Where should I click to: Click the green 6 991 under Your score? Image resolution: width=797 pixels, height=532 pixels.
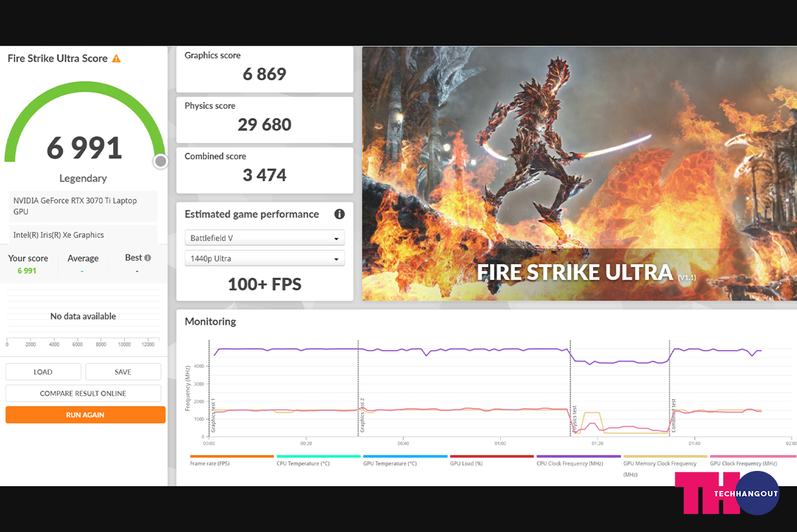pos(27,271)
